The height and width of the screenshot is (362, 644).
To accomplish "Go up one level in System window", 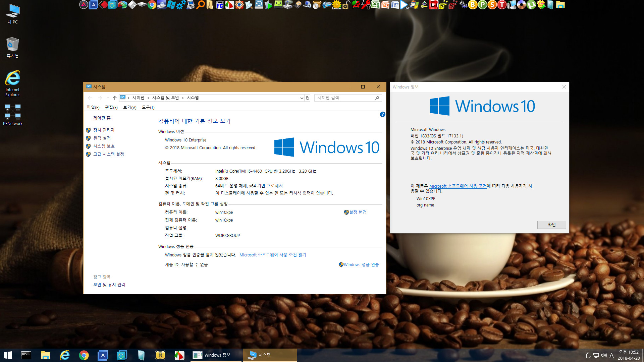I will click(114, 98).
